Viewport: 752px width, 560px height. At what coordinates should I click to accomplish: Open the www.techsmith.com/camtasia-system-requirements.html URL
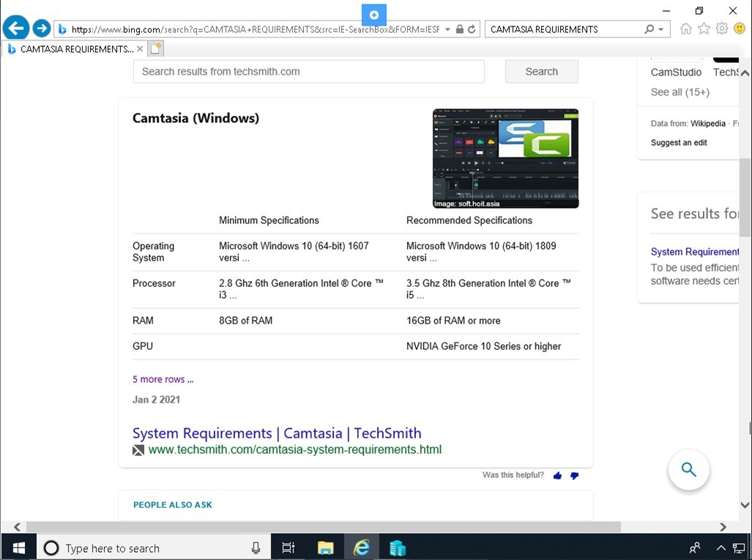[x=295, y=449]
